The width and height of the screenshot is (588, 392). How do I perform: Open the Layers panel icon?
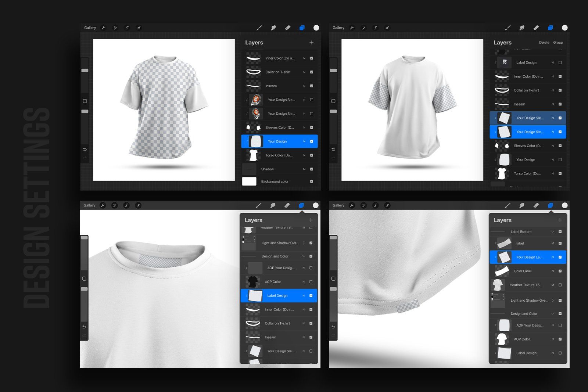[302, 28]
